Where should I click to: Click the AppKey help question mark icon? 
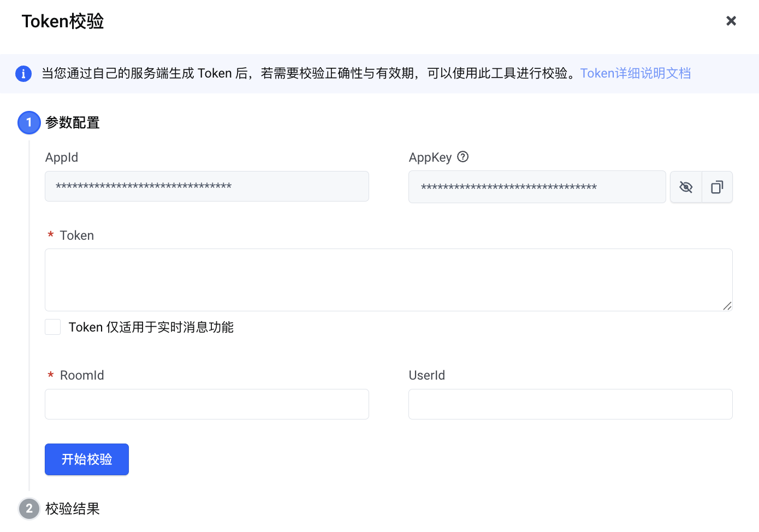462,157
